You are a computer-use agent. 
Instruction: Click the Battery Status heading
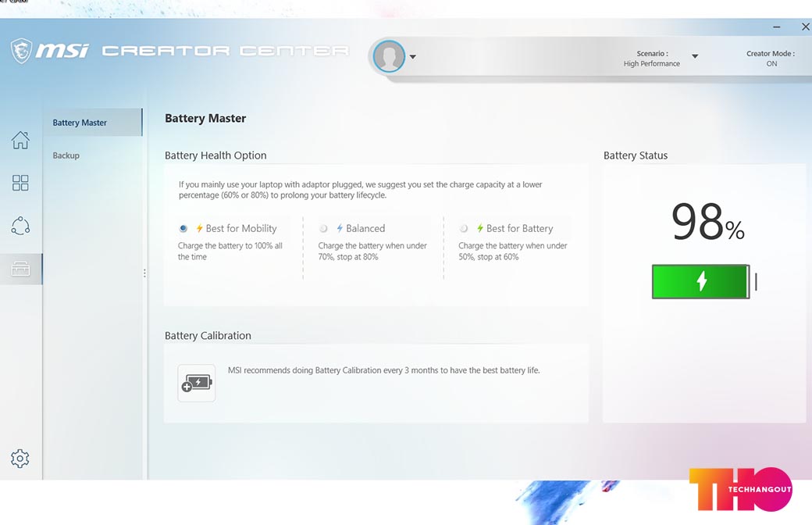636,155
